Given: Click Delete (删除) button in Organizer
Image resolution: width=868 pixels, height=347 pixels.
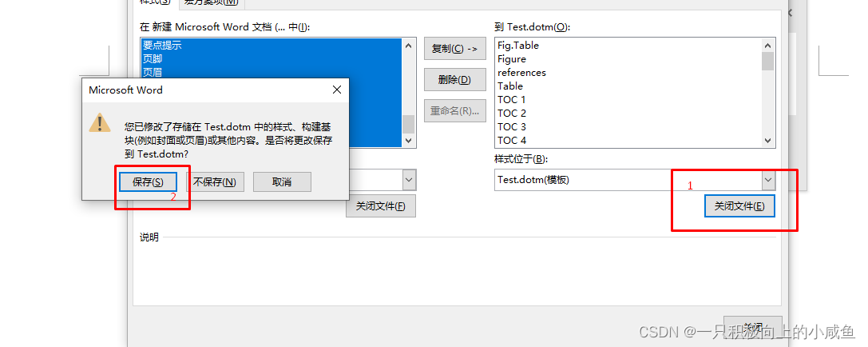Looking at the screenshot, I should [x=454, y=80].
